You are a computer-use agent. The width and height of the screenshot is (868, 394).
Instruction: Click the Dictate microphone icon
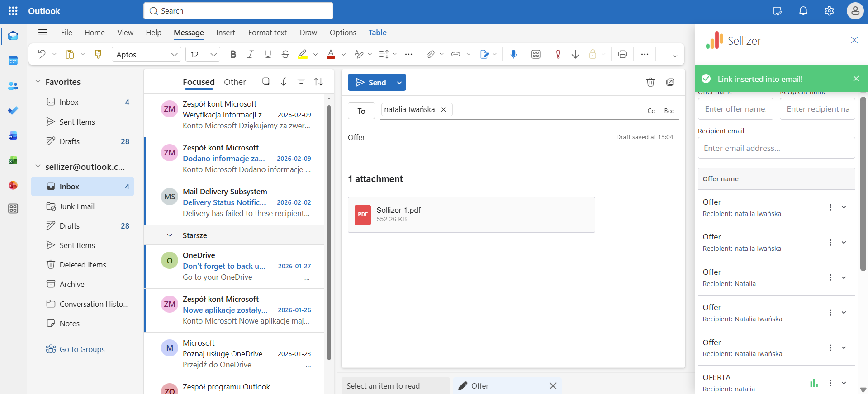[513, 54]
